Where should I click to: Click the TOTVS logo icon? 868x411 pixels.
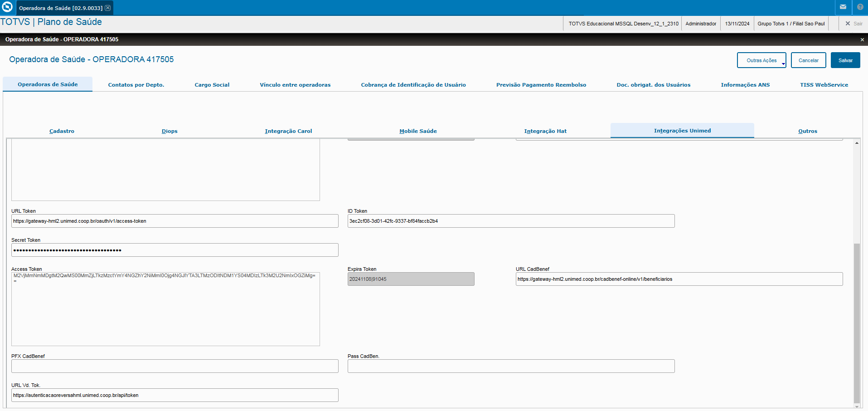click(x=7, y=7)
